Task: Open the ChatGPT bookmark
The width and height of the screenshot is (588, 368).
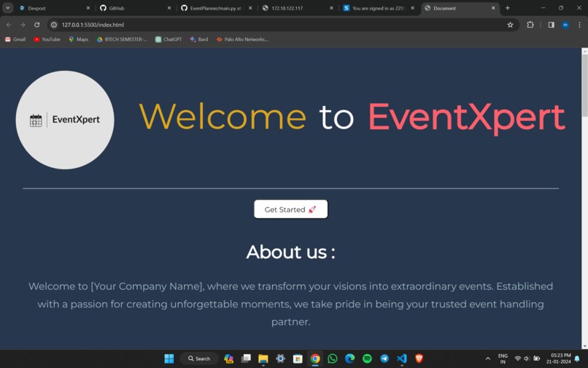Action: (169, 39)
